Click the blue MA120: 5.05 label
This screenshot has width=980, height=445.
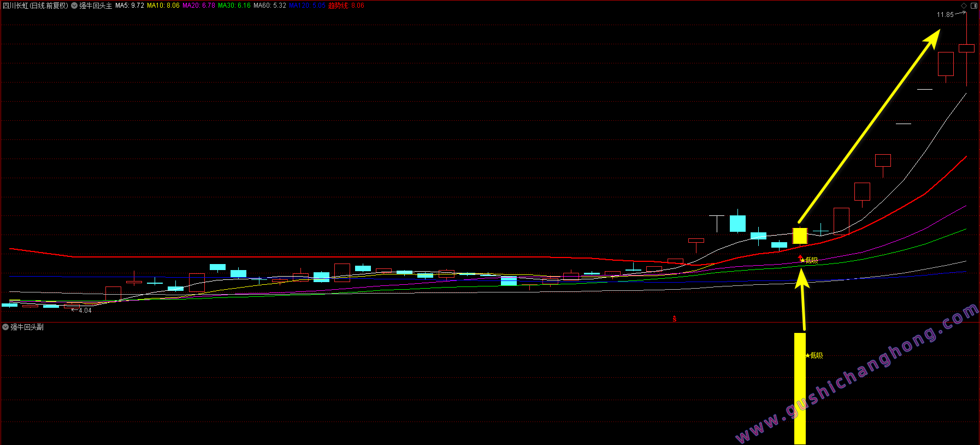(x=308, y=5)
